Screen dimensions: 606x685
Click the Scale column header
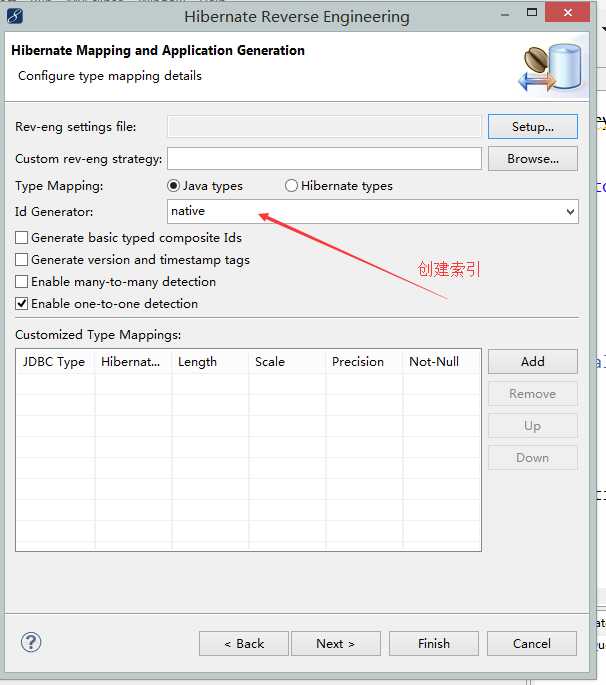click(287, 362)
